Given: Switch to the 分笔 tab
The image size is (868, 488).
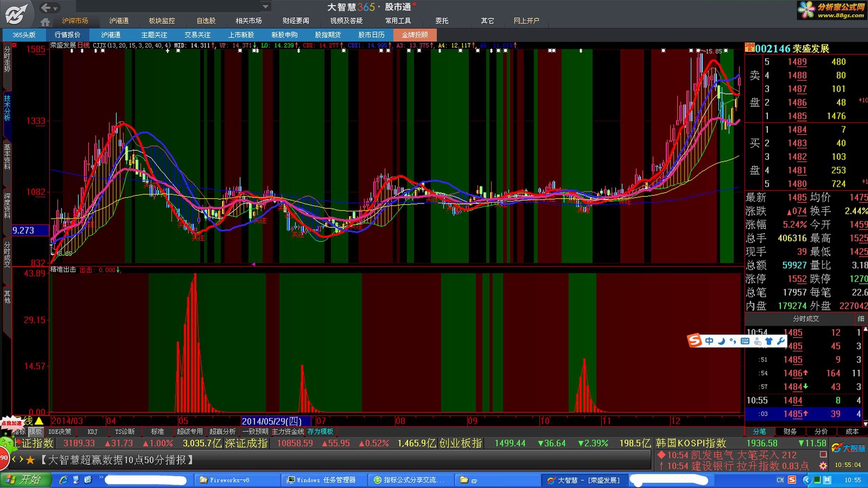Looking at the screenshot, I should click(x=759, y=431).
